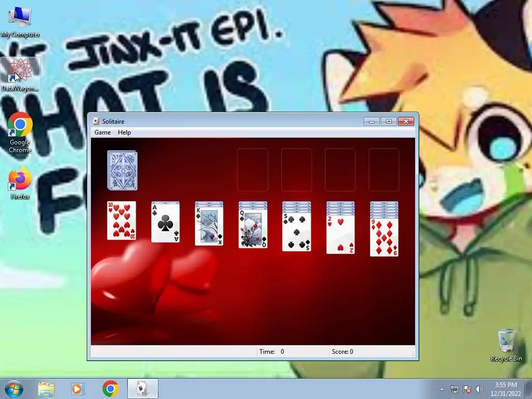Viewport: 532px width, 399px height.
Task: Select the king of spades card
Action: pos(209,225)
